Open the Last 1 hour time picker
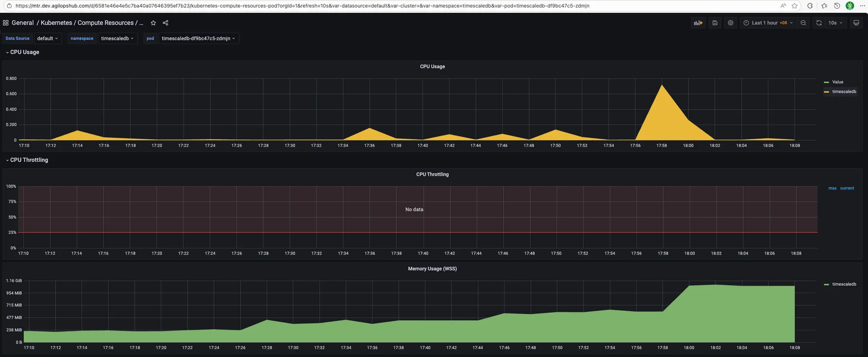The image size is (868, 357). pos(768,23)
